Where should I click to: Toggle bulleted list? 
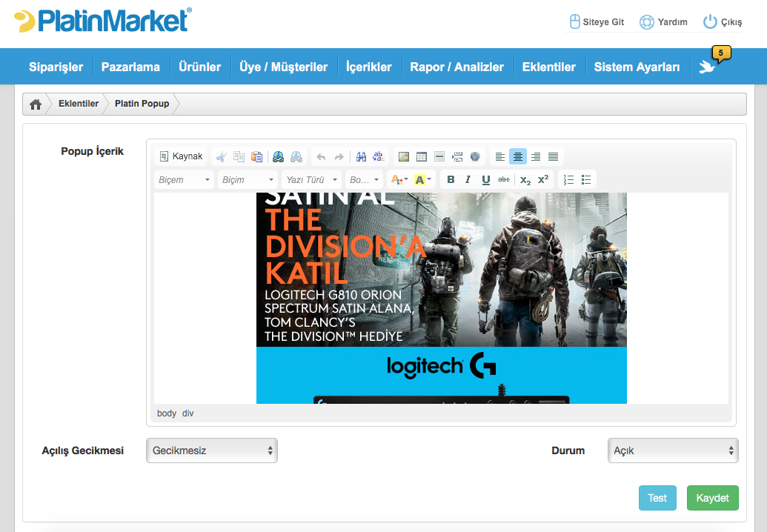[x=586, y=180]
